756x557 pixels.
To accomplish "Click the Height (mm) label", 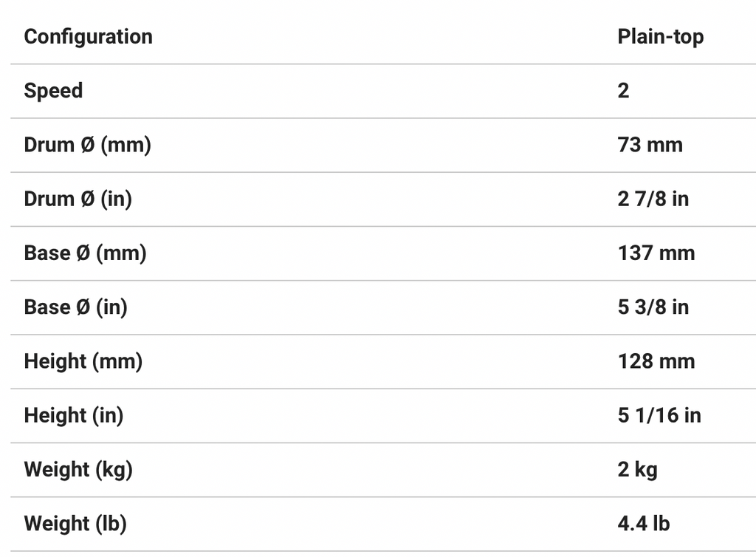I will (x=83, y=361).
